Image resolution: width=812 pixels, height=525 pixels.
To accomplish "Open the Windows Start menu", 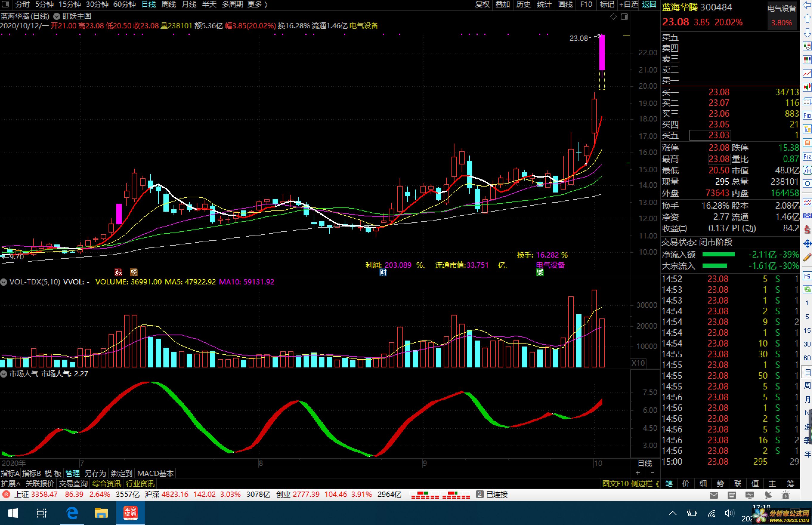I will [13, 513].
